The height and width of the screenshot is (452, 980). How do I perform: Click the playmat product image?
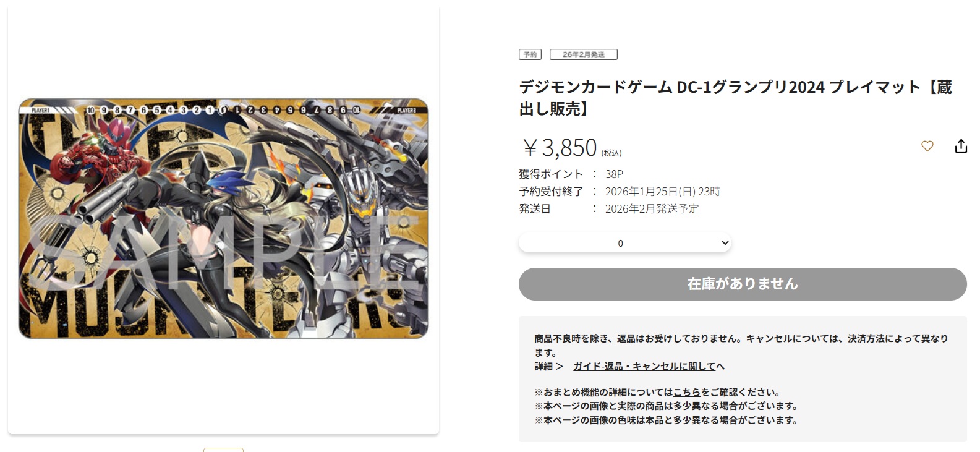pyautogui.click(x=223, y=218)
